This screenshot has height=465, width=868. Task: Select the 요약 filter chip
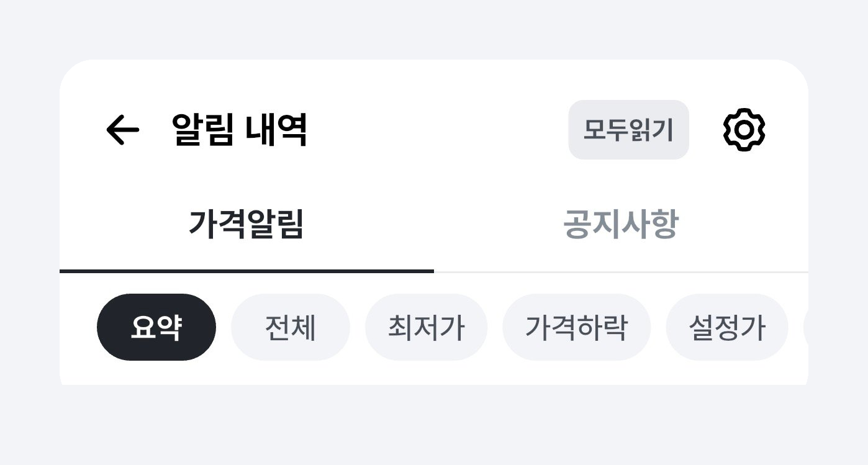[x=156, y=327]
